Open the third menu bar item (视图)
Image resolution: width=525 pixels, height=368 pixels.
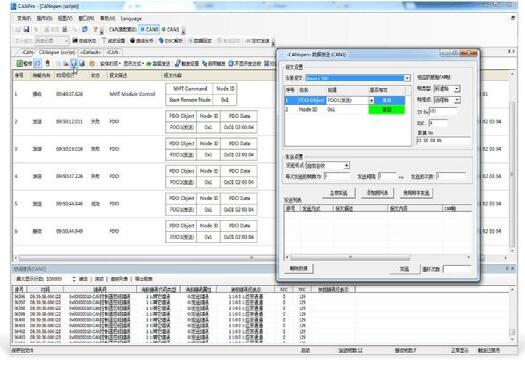click(x=65, y=18)
